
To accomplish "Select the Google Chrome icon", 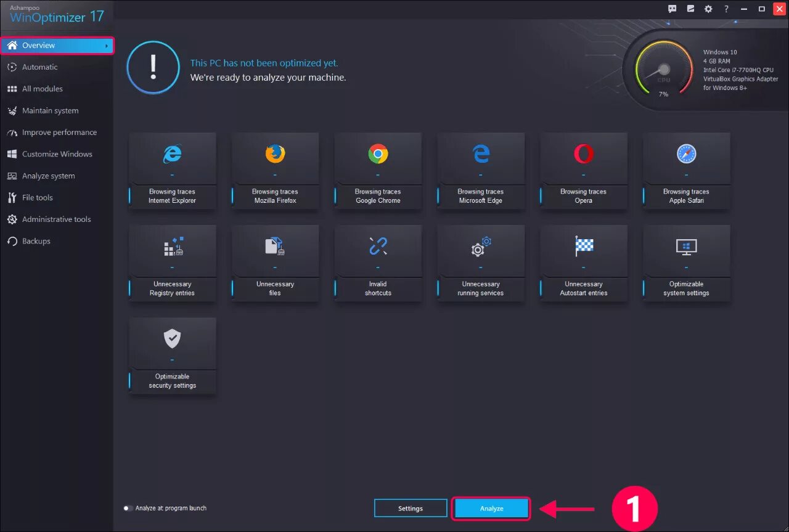I will (378, 153).
